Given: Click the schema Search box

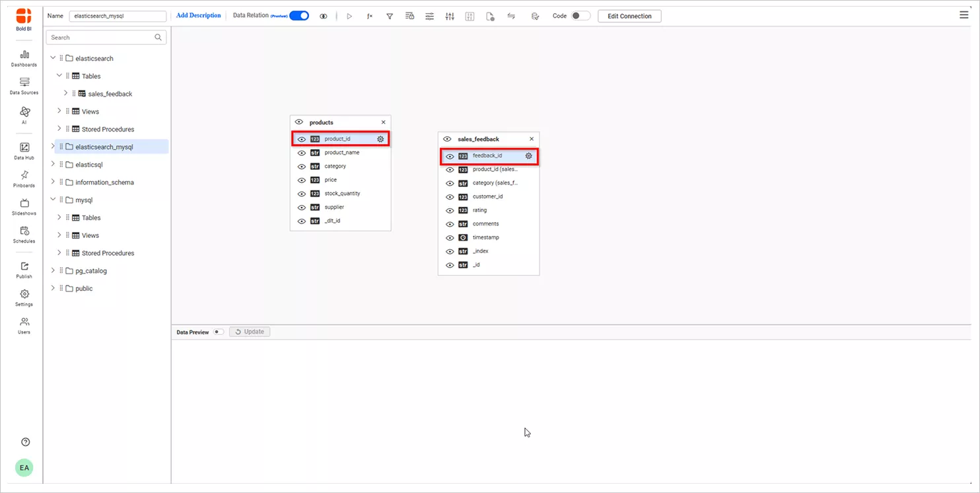Looking at the screenshot, I should [x=106, y=38].
